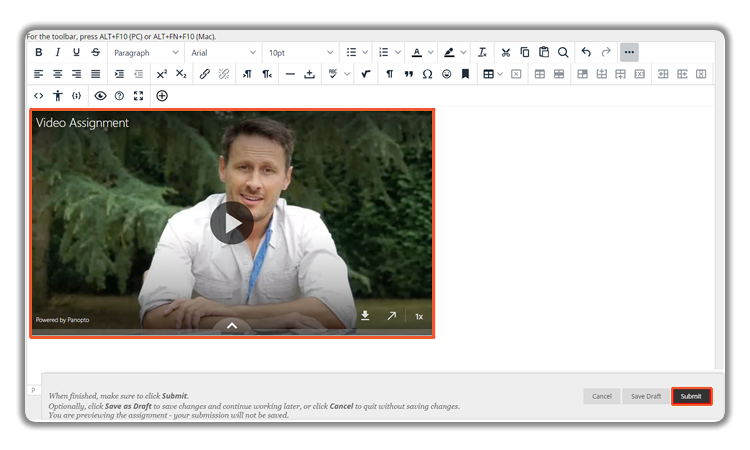Apply superscript formatting
This screenshot has width=750, height=450.
[162, 74]
